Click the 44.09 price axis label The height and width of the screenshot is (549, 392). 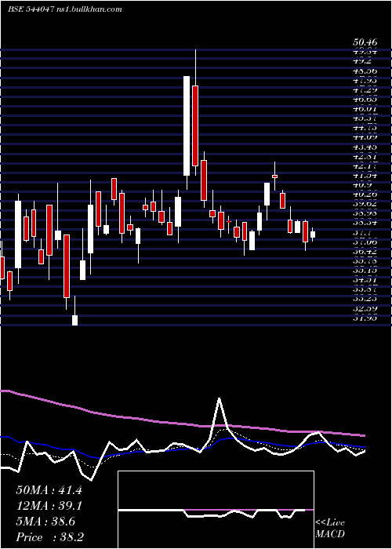(365, 137)
